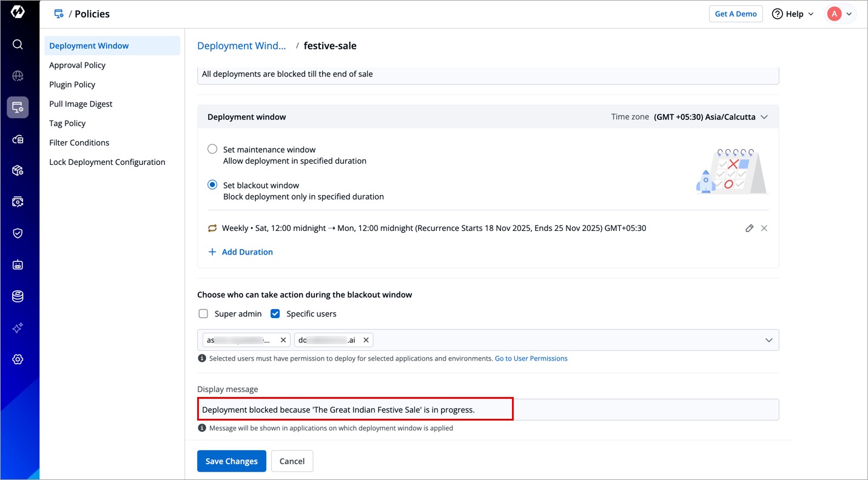Enable the Super admin checkbox
The width and height of the screenshot is (868, 480).
[203, 314]
